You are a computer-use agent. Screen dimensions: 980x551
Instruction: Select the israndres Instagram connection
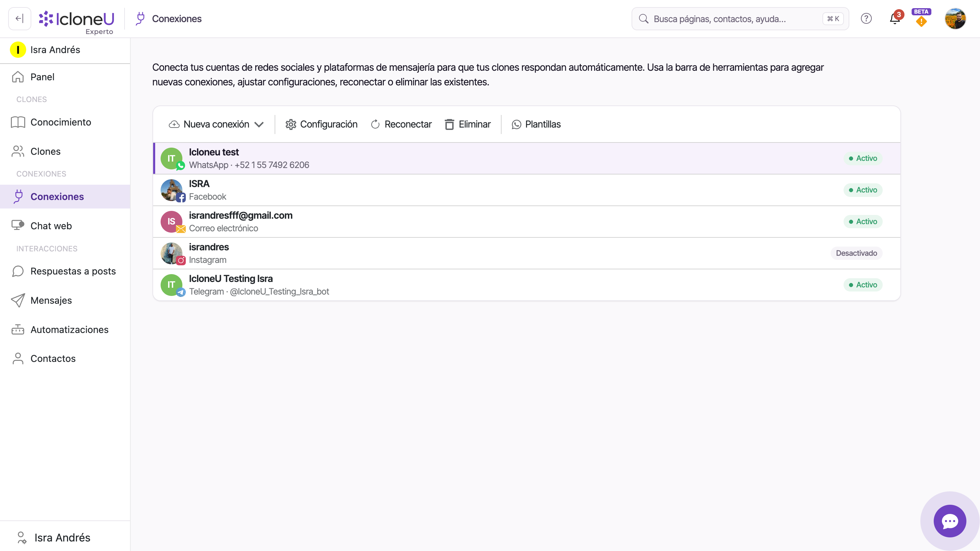pos(526,253)
